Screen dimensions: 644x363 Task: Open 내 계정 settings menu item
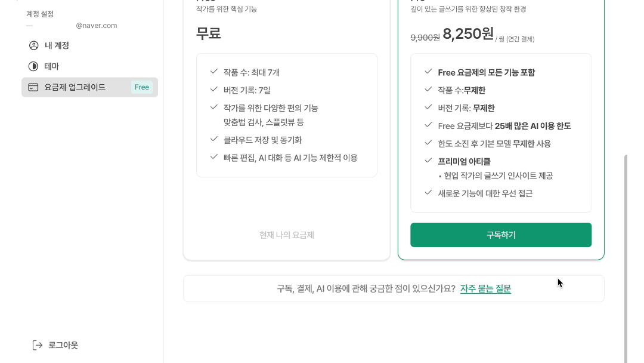coord(89,45)
